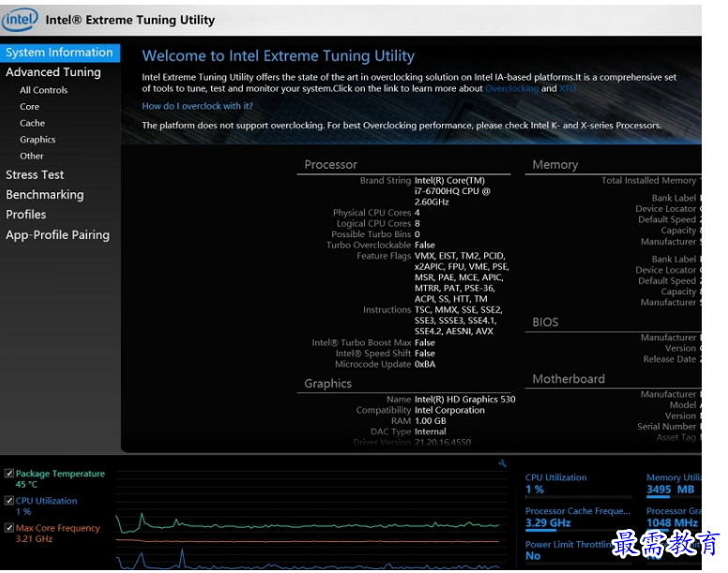
Task: Select Cache tuning page
Action: pyautogui.click(x=32, y=123)
